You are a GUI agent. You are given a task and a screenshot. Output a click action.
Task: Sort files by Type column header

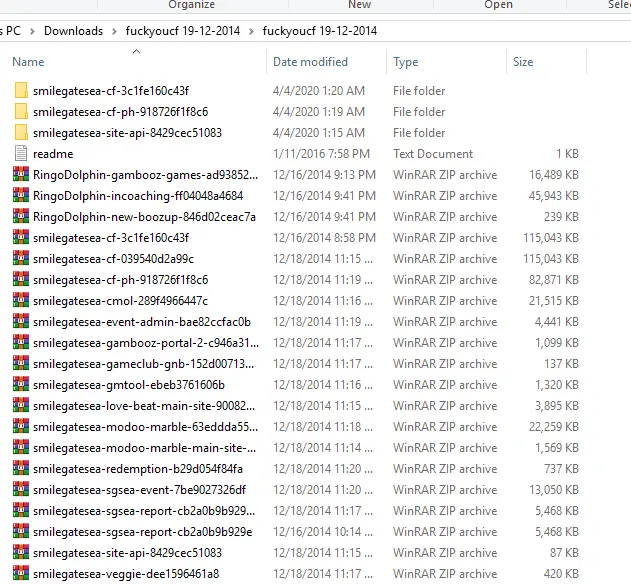(x=406, y=62)
